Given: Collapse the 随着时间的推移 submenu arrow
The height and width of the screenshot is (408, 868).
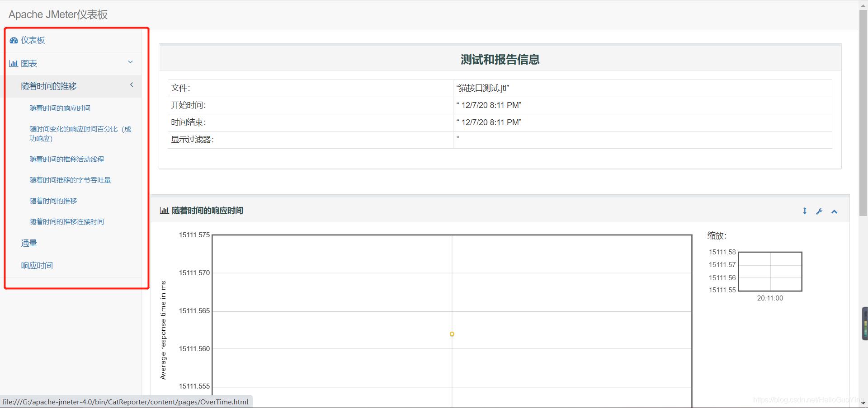Looking at the screenshot, I should pos(132,85).
